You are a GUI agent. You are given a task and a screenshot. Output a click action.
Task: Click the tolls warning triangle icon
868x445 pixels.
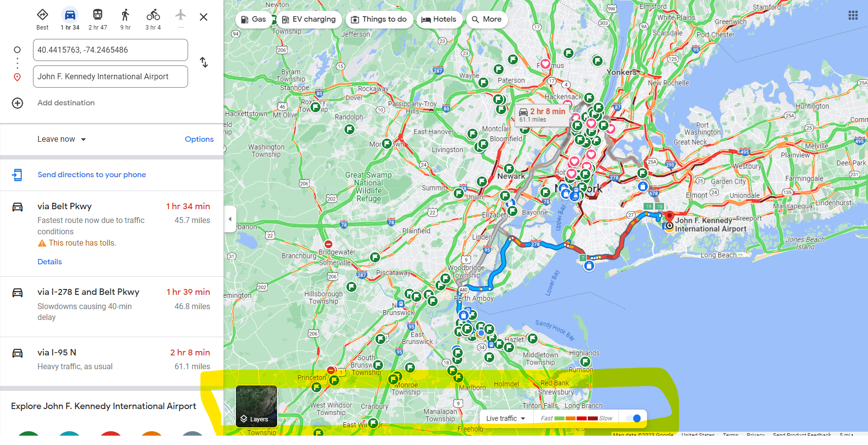(42, 243)
